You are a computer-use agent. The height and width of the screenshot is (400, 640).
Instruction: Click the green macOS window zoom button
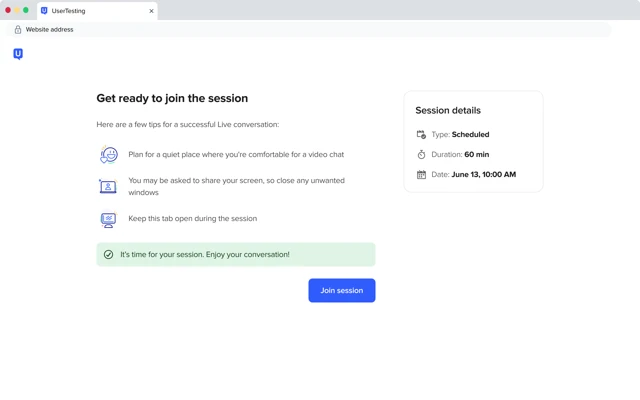tap(26, 10)
